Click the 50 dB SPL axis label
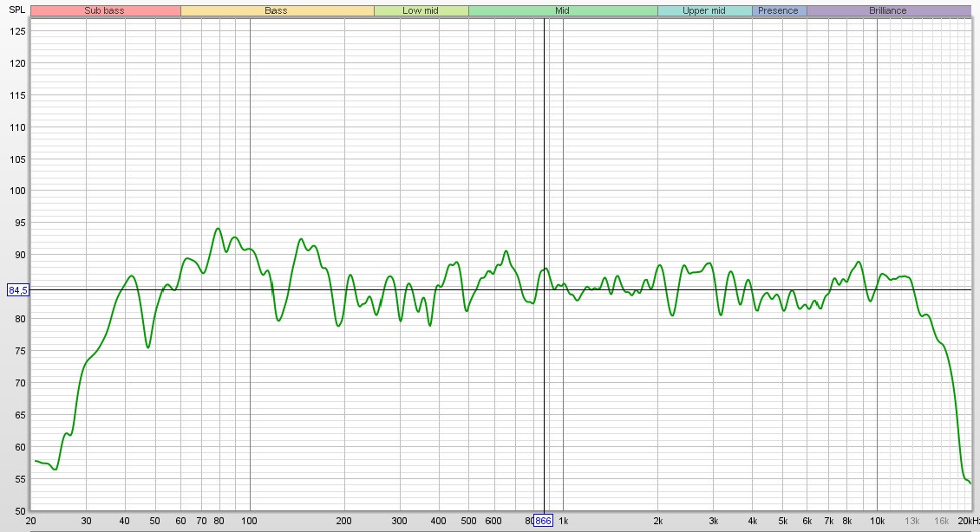 pyautogui.click(x=19, y=510)
